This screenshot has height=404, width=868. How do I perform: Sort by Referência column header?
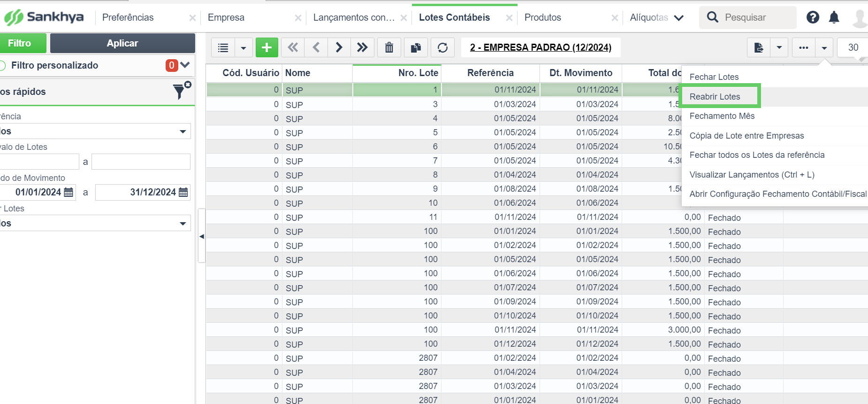pyautogui.click(x=490, y=73)
